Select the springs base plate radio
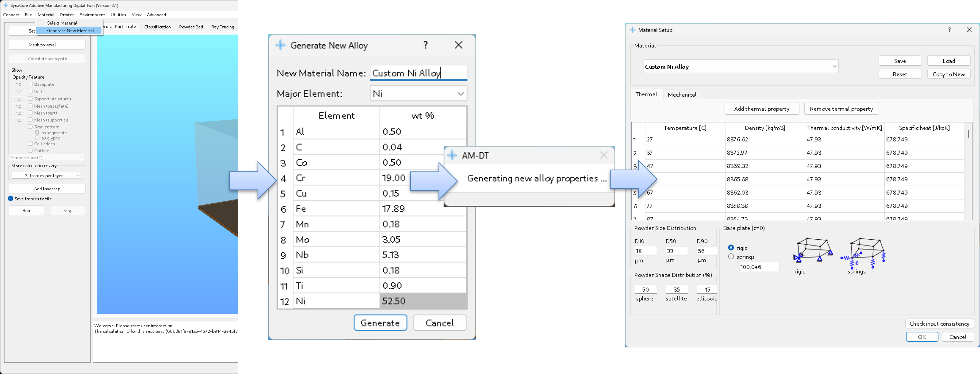Screen dimensions: 980x374 coord(731,257)
